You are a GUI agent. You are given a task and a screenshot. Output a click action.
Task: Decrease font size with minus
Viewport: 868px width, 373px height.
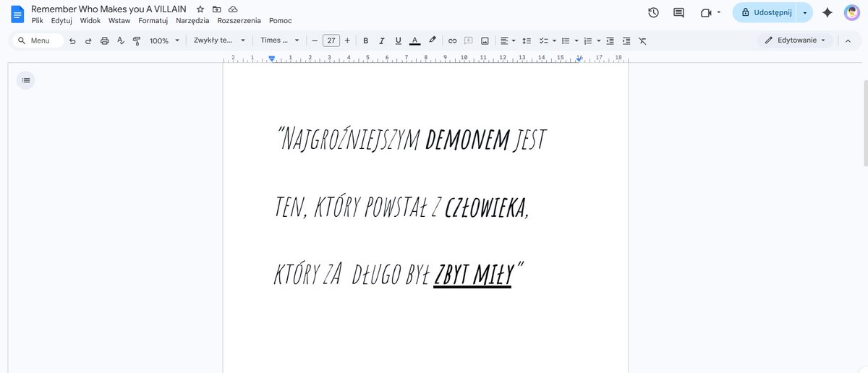[x=315, y=40]
